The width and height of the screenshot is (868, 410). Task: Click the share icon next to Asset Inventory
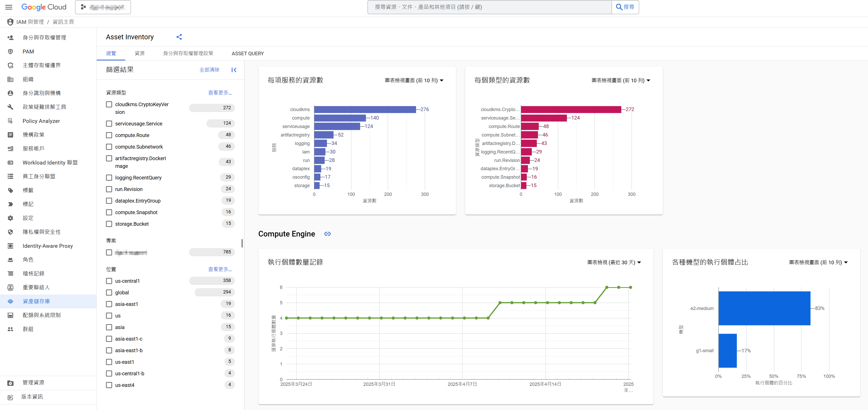pyautogui.click(x=179, y=37)
